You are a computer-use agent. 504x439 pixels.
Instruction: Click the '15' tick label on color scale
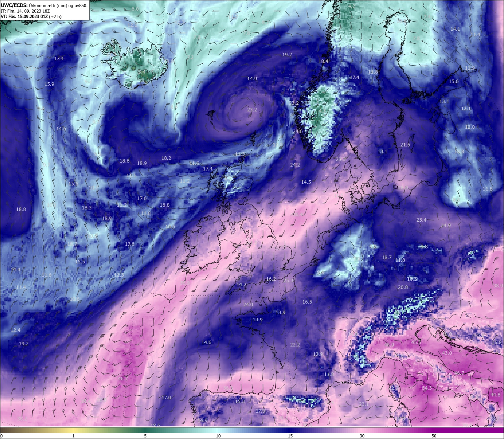click(290, 436)
